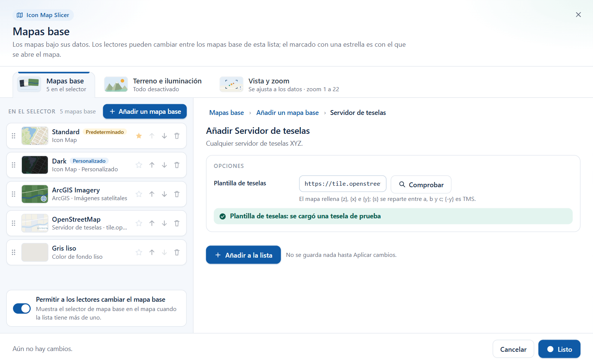
Task: Toggle Permitir a los lectores cambiar el mapa base
Action: [22, 308]
